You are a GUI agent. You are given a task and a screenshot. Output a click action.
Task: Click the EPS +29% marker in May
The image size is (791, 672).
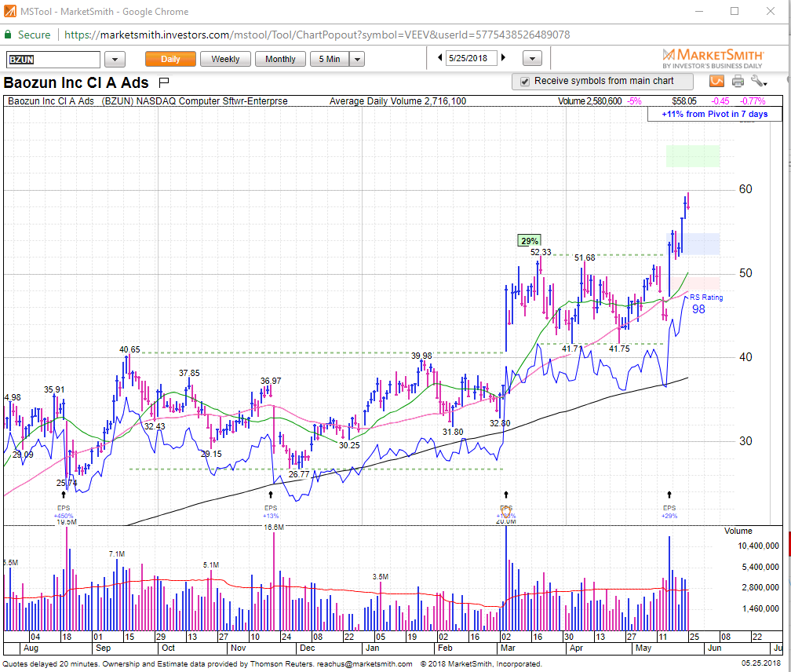pyautogui.click(x=669, y=511)
